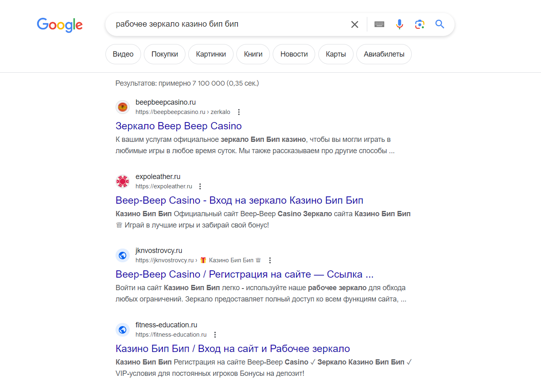Switch to the Видео filter
This screenshot has width=541, height=392.
pos(123,54)
